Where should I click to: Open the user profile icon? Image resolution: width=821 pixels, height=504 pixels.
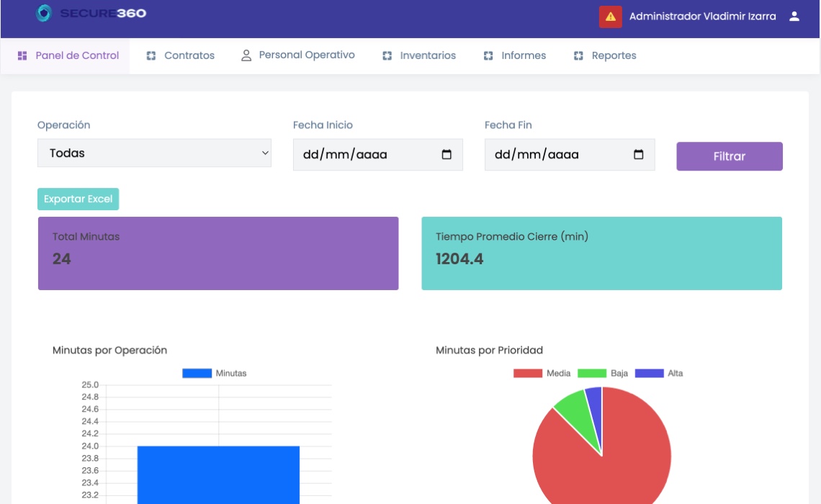[x=794, y=17]
